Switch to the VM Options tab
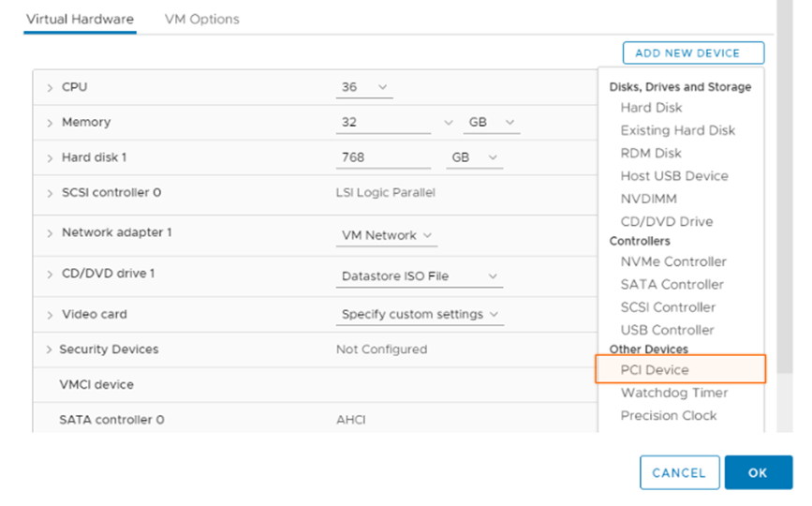 (201, 19)
